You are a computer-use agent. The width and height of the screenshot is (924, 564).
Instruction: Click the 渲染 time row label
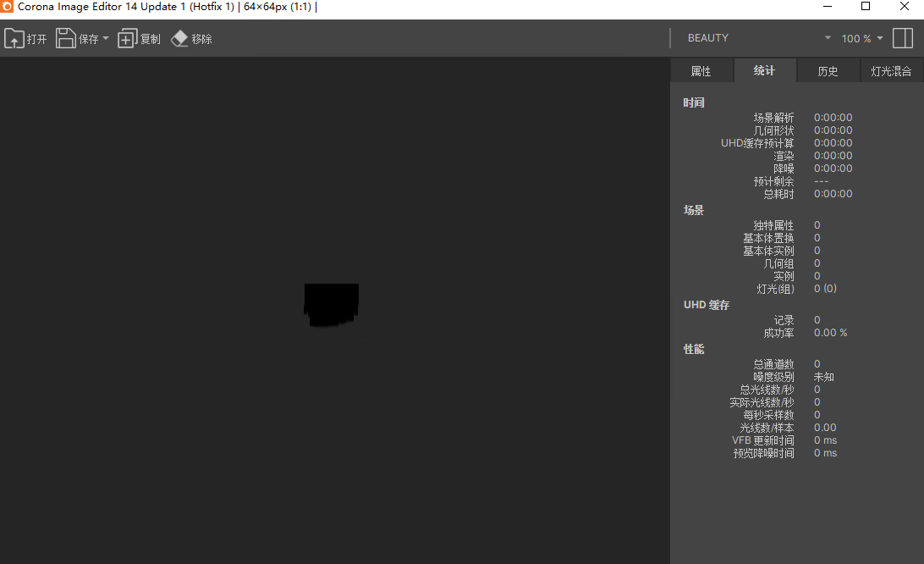click(x=784, y=156)
